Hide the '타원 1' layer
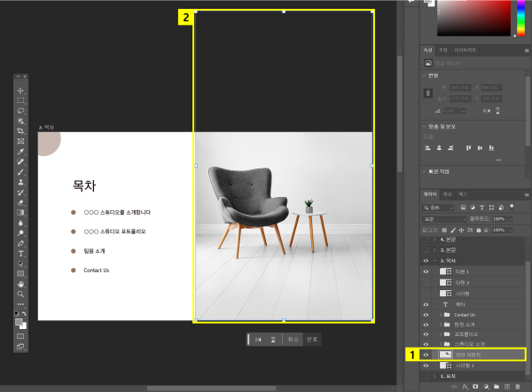Viewport: 532px width, 392px height. (x=426, y=271)
